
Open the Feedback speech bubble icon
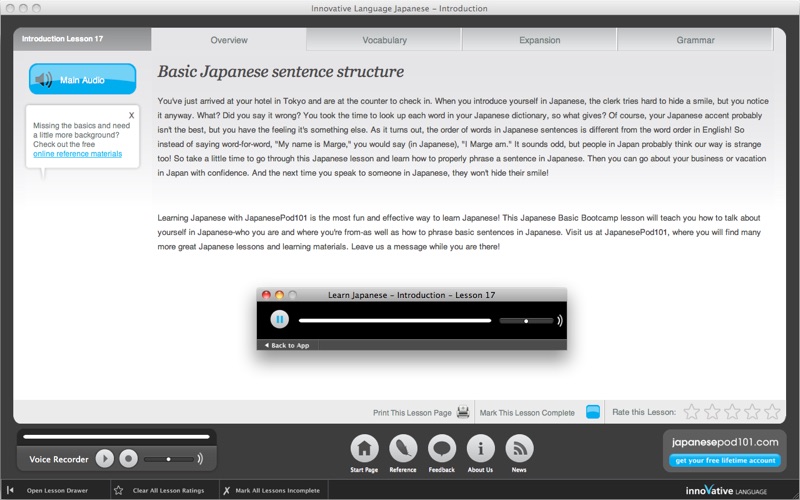pyautogui.click(x=442, y=448)
